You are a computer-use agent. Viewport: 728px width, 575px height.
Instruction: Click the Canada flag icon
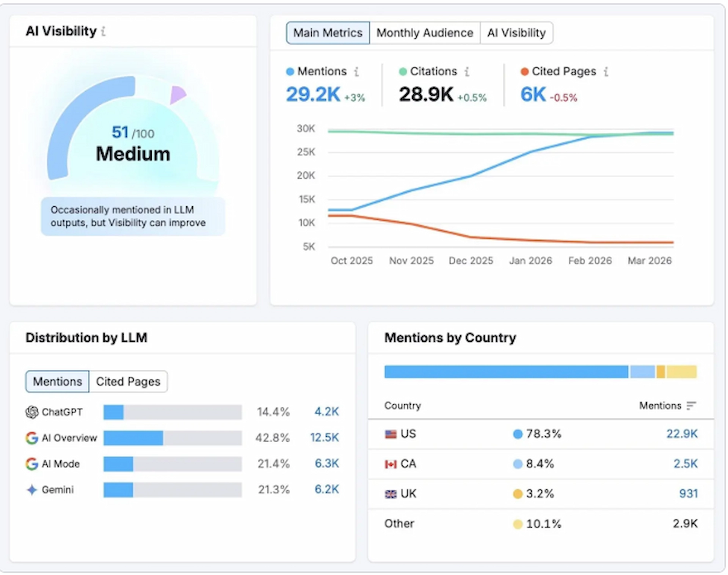pyautogui.click(x=391, y=464)
